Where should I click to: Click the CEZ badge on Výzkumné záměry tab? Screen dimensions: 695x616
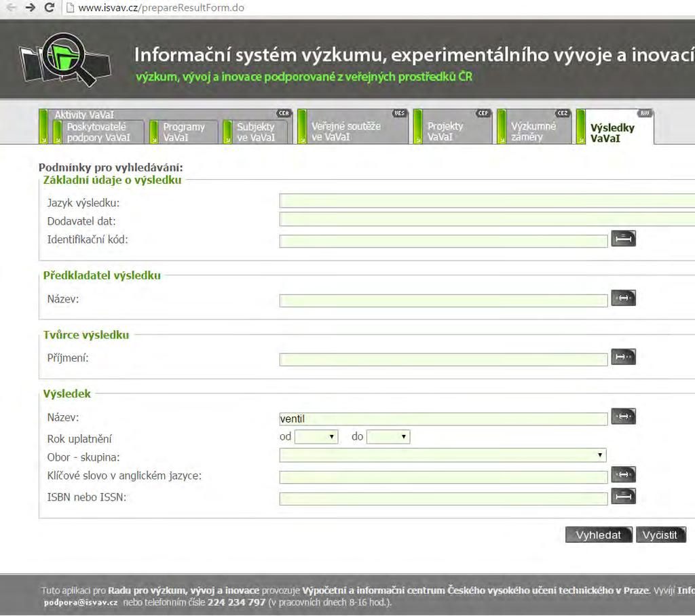(563, 113)
